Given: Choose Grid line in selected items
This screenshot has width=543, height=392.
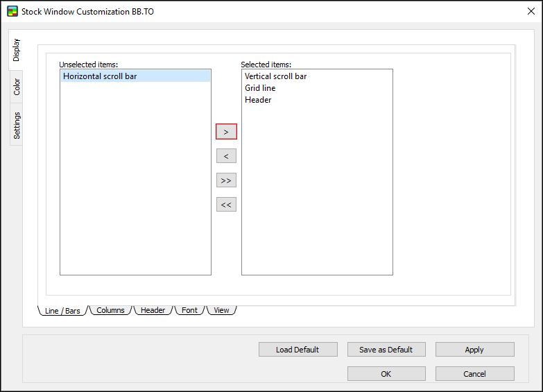Looking at the screenshot, I should (x=260, y=88).
